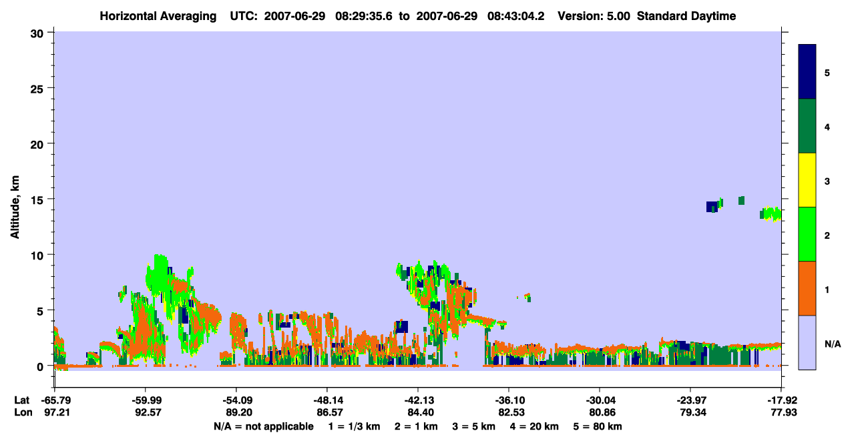Click the 'N/A = not applicable' legend text
868x445 pixels.
click(263, 426)
